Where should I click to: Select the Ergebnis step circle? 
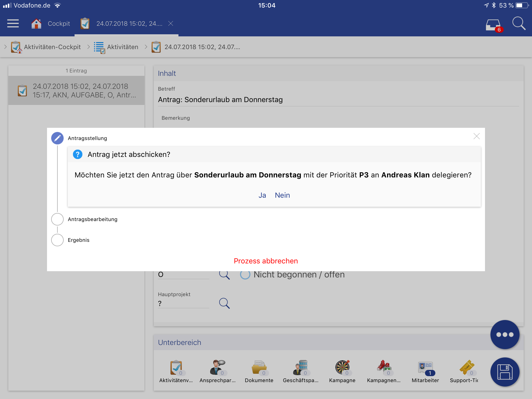click(57, 240)
